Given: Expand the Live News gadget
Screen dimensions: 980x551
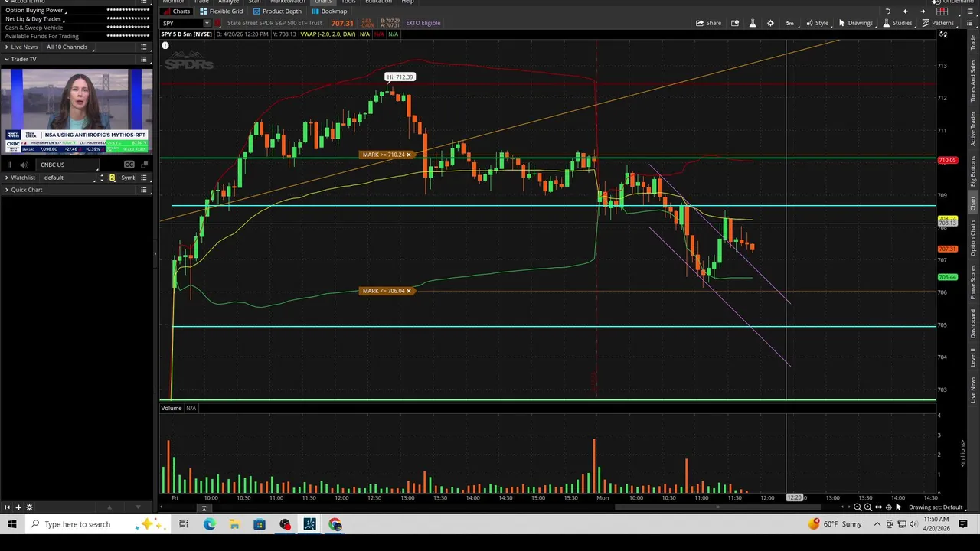Looking at the screenshot, I should (x=7, y=47).
